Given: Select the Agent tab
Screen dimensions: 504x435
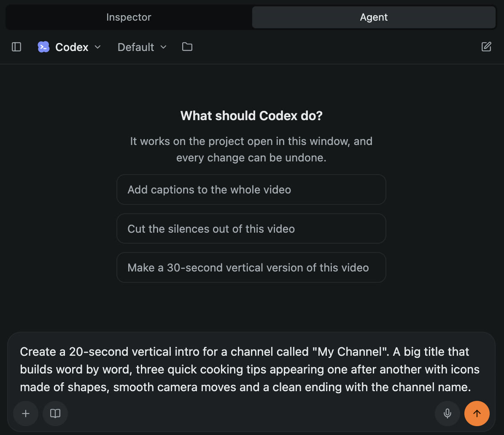Looking at the screenshot, I should (374, 17).
